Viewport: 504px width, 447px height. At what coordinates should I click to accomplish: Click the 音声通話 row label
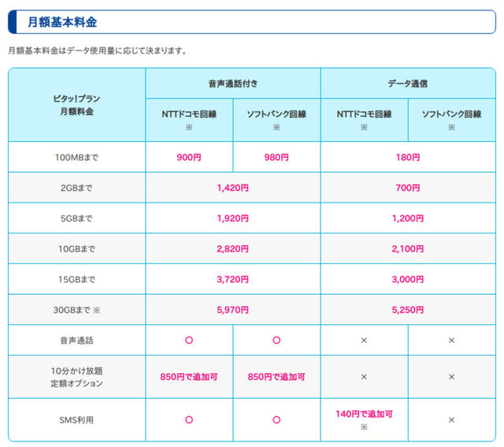pos(76,341)
